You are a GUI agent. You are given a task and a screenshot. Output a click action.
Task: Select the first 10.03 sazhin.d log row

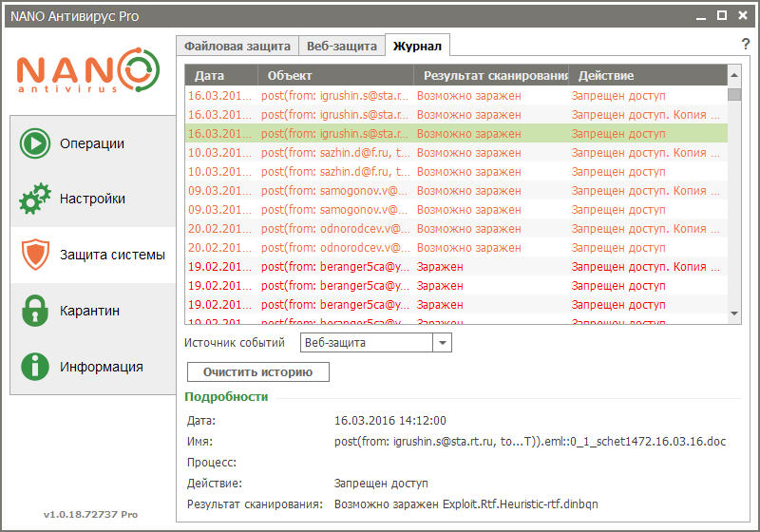[456, 153]
